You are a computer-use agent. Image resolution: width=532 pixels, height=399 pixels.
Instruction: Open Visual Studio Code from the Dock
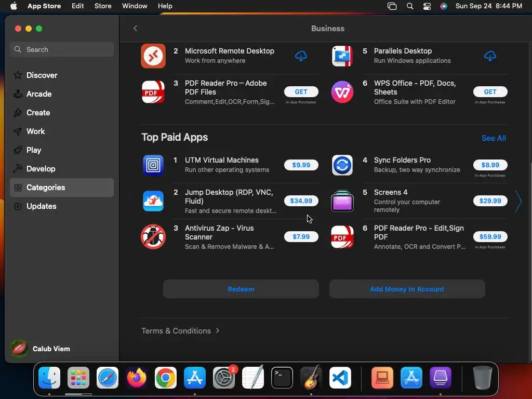(x=340, y=378)
